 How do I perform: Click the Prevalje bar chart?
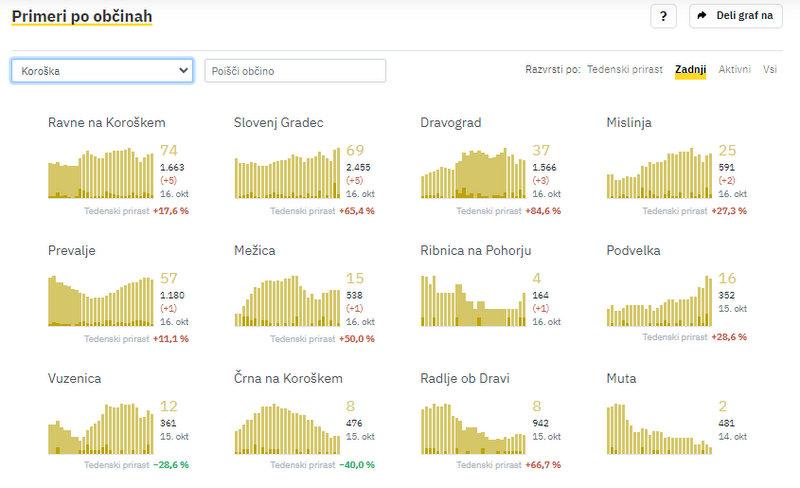[100, 302]
